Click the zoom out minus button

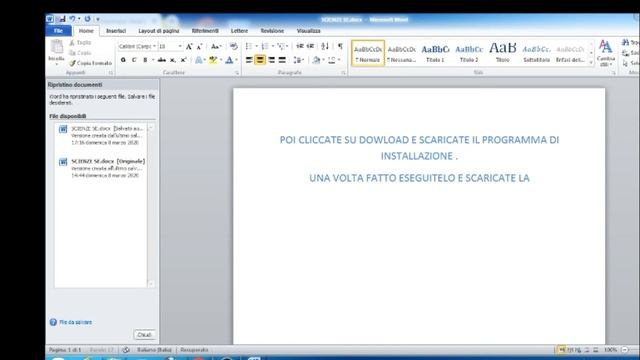coord(624,350)
